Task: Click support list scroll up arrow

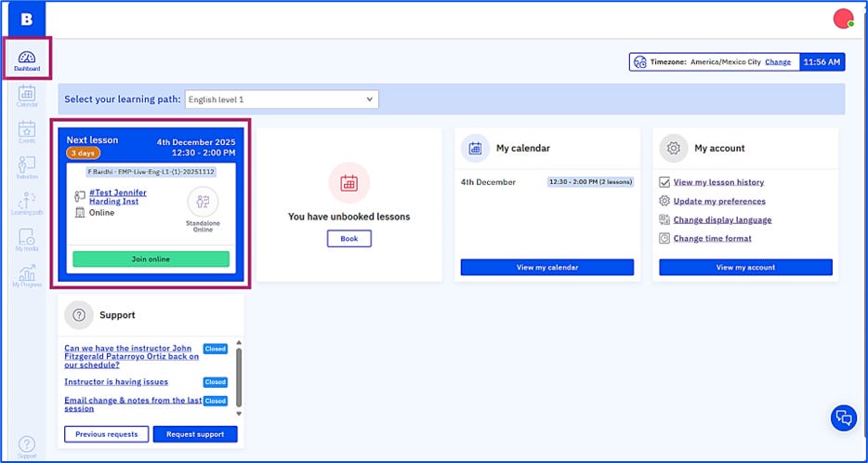Action: point(239,343)
